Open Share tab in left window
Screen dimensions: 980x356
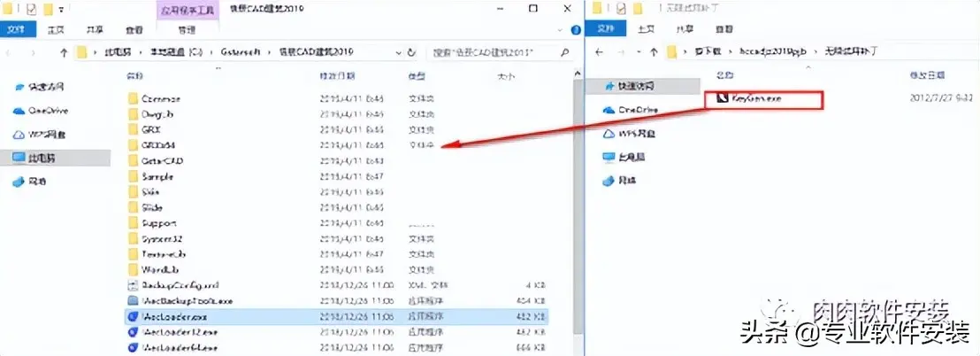pos(95,29)
